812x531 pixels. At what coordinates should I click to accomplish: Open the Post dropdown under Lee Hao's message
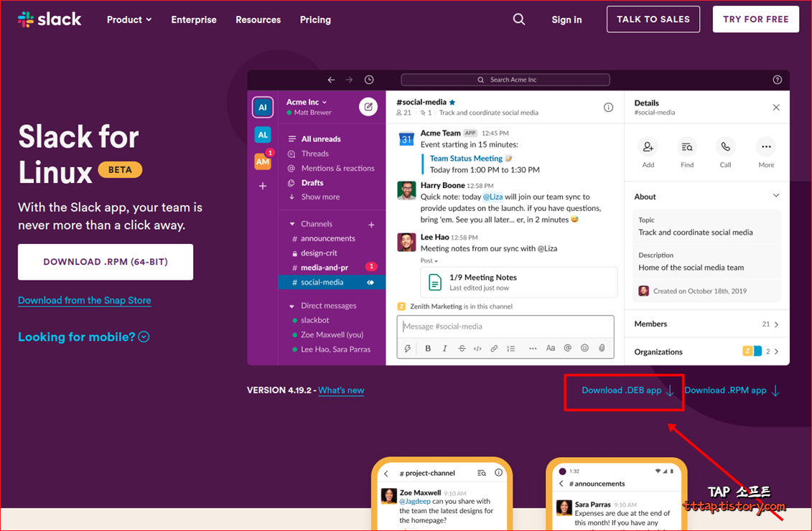tap(429, 261)
